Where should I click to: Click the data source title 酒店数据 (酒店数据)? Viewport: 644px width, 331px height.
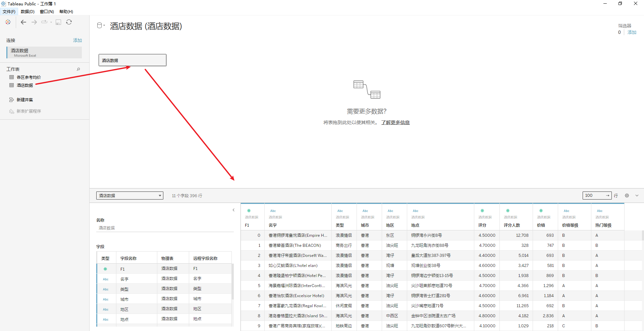(146, 26)
